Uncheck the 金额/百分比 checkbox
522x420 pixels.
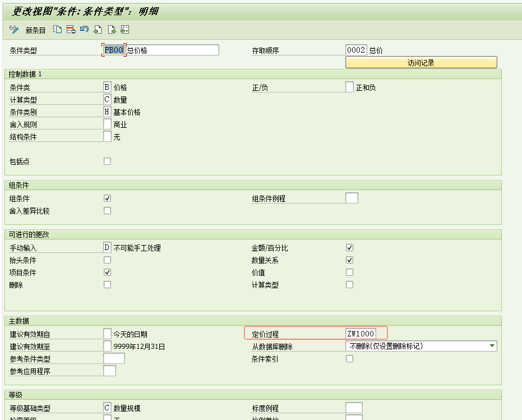[x=349, y=248]
